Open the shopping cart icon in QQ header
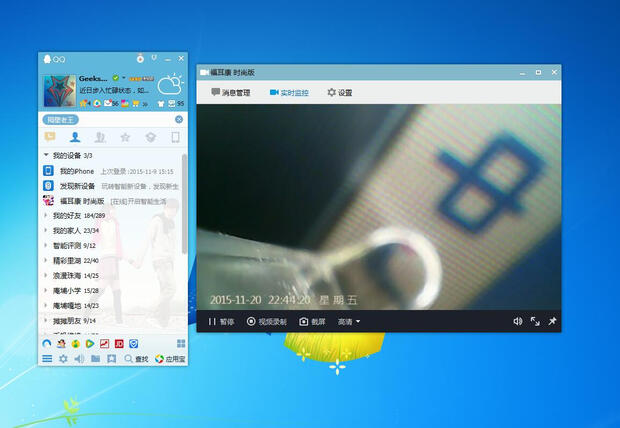 (x=136, y=104)
